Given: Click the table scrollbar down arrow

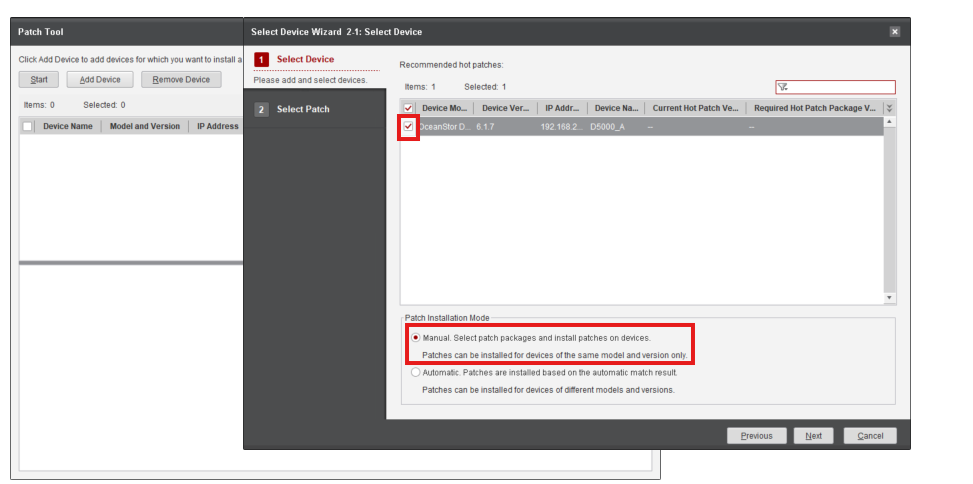Looking at the screenshot, I should coord(890,298).
